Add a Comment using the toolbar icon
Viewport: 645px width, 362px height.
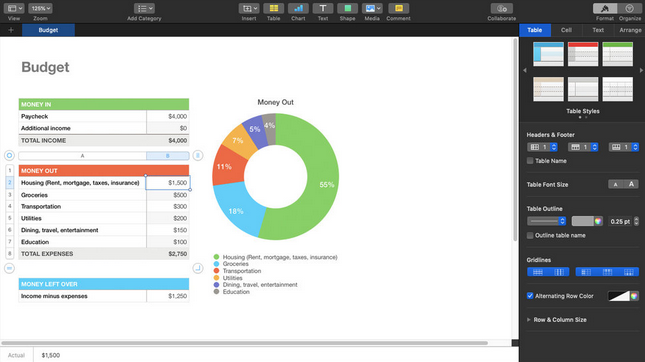[x=398, y=9]
